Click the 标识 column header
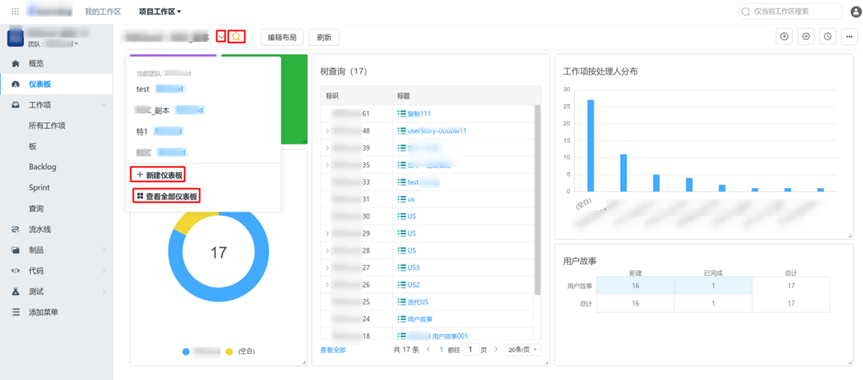This screenshot has height=380, width=863. point(356,95)
